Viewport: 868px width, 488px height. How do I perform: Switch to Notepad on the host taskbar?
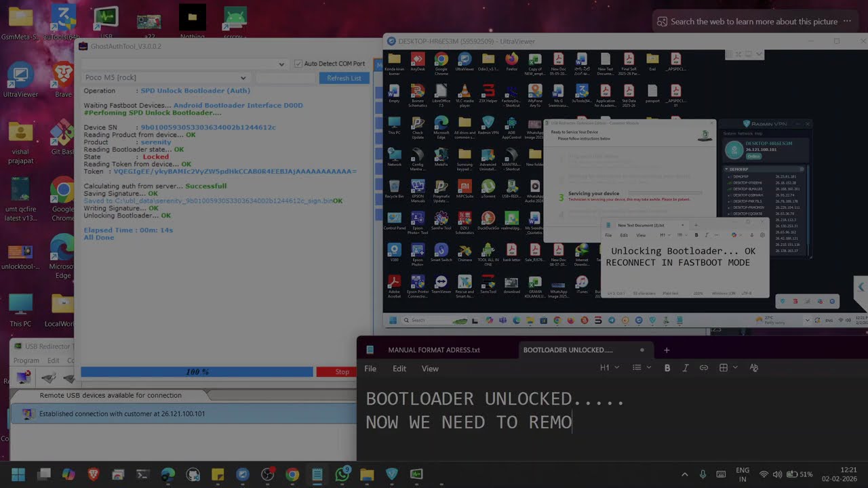tap(317, 474)
